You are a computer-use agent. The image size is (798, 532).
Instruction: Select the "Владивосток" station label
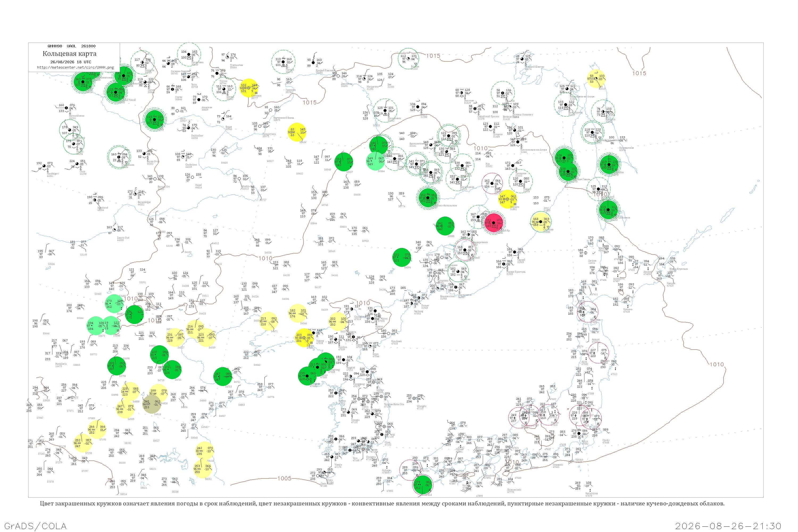pos(447,296)
